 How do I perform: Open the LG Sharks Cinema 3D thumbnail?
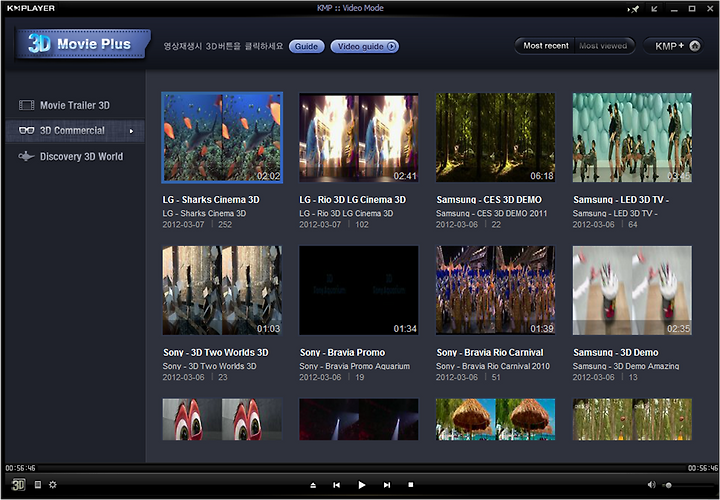222,138
